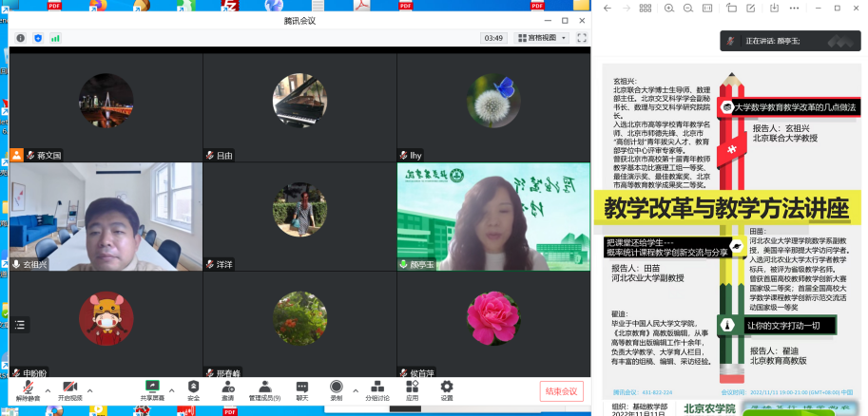868x416 pixels.
Task: Zoom in on the poster image
Action: tap(668, 9)
